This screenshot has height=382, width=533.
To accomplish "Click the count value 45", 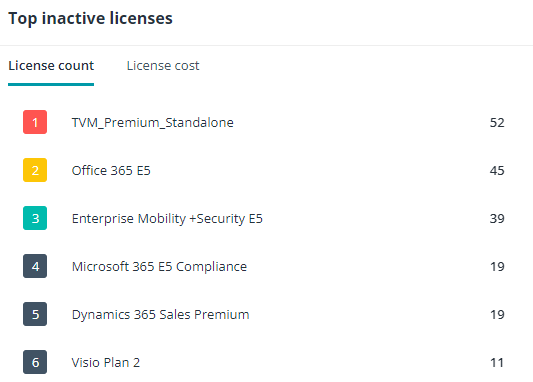I will tap(497, 170).
